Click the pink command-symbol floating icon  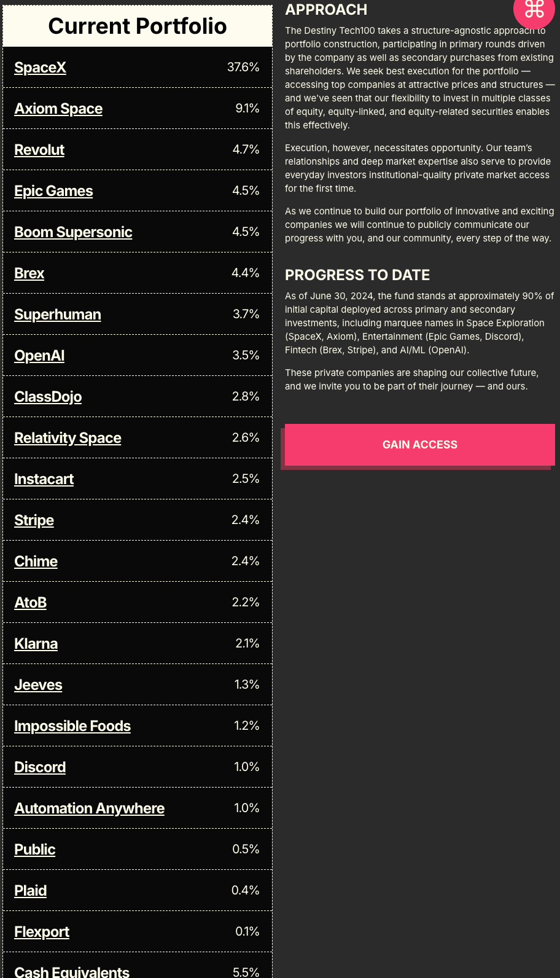click(534, 9)
